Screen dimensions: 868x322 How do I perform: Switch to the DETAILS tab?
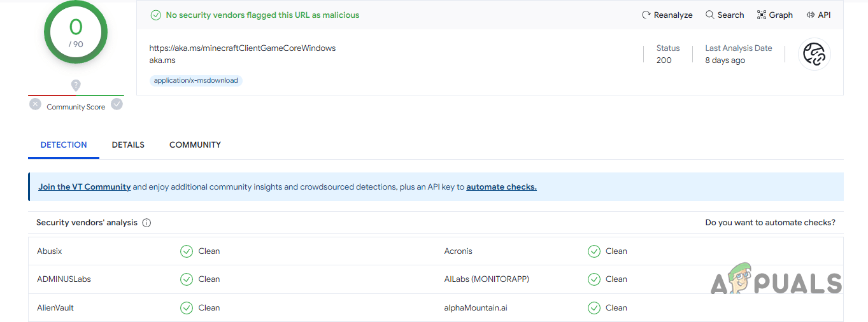point(128,145)
